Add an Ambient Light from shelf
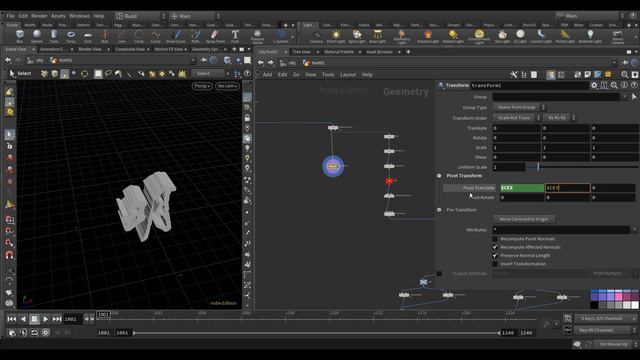Viewport: 640px width, 360px height. tap(590, 36)
